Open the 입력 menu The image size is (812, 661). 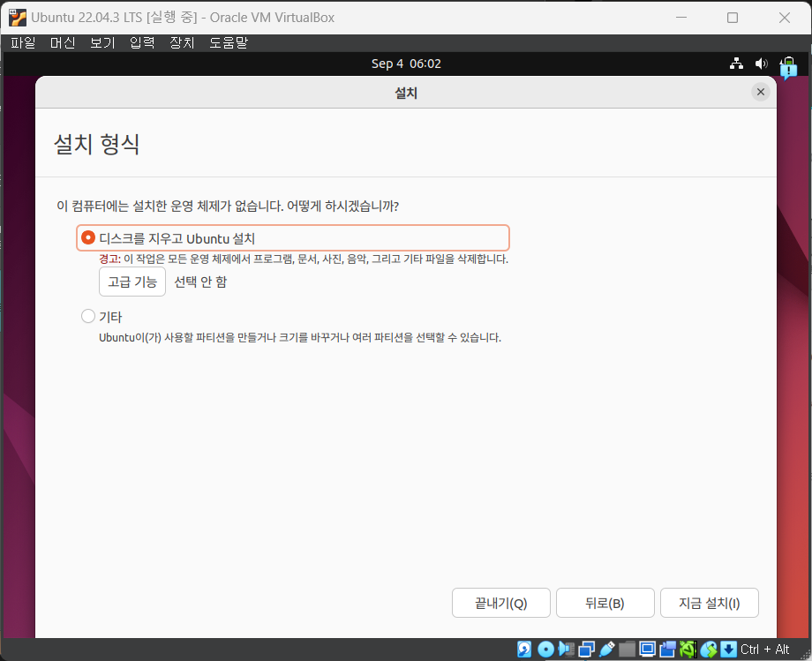142,42
